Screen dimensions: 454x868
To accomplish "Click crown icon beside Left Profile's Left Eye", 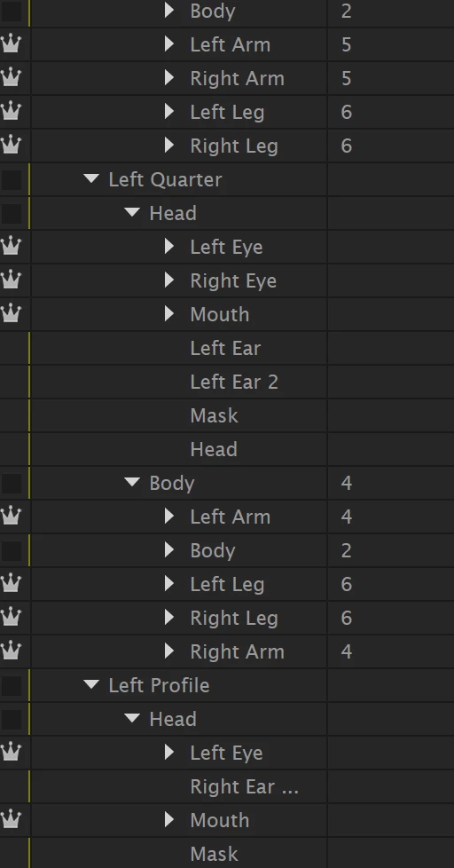I will 11,753.
